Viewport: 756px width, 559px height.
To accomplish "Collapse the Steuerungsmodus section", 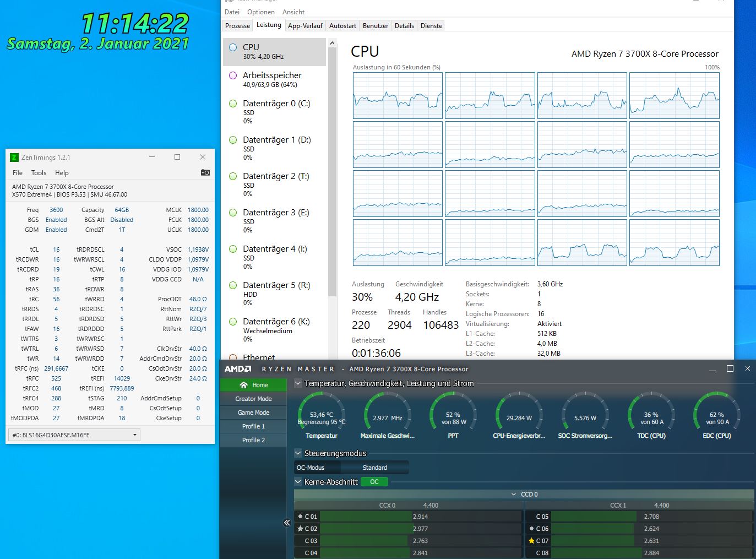I will (x=298, y=453).
